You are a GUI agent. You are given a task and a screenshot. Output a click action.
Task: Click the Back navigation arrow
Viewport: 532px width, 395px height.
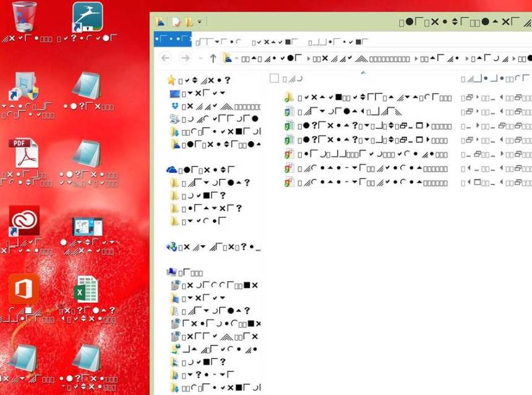[x=165, y=59]
